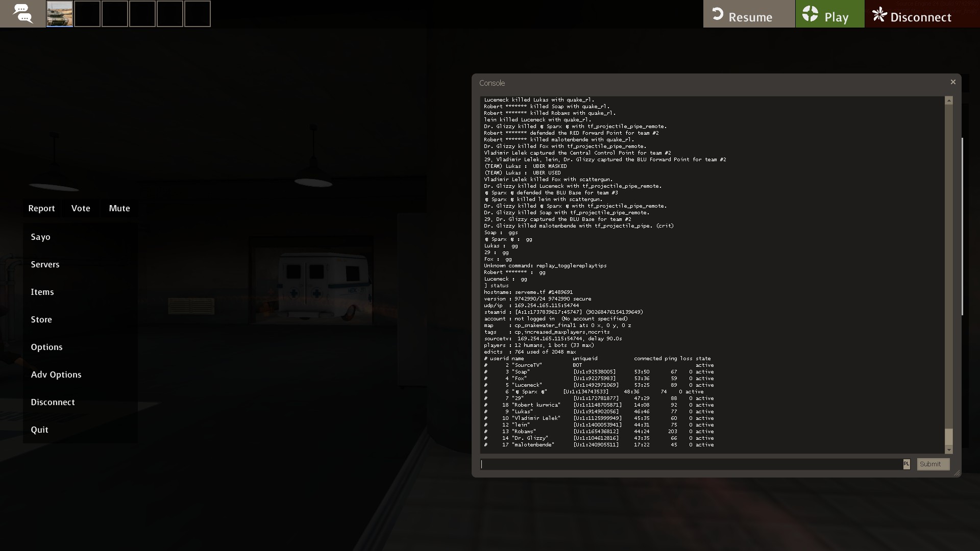Open Adv Options menu

click(x=56, y=374)
